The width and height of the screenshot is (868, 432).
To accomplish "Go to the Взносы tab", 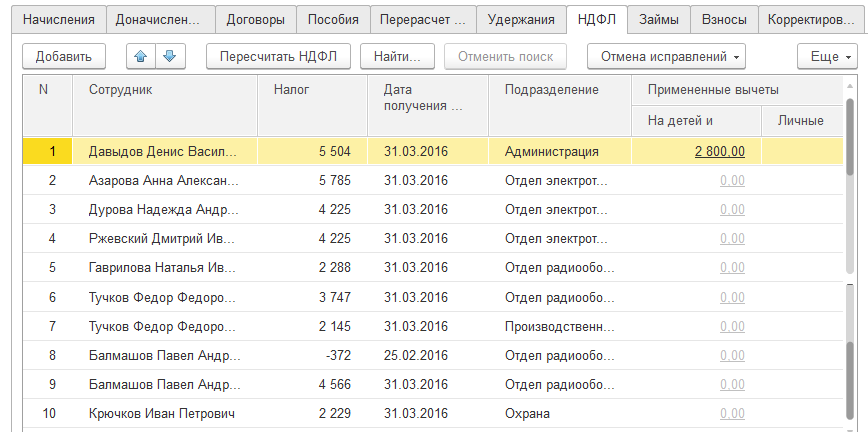I will [x=722, y=19].
